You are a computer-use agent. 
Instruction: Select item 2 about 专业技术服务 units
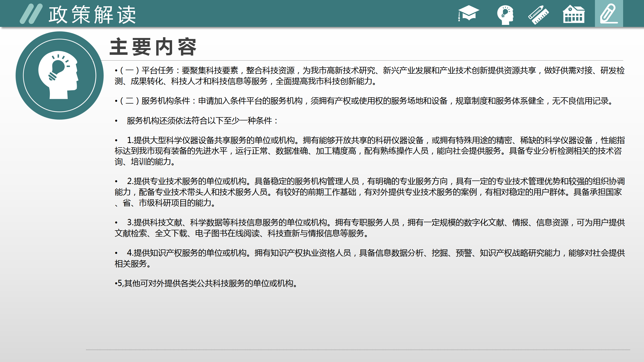369,192
